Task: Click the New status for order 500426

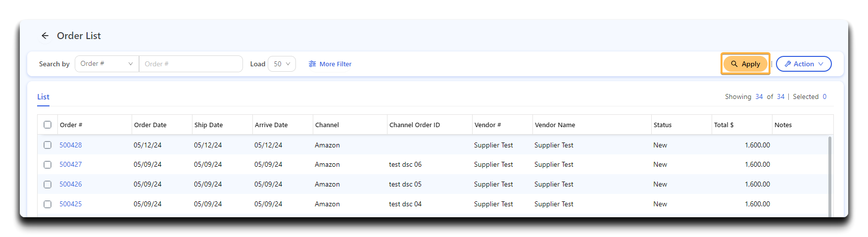Action: pyautogui.click(x=660, y=184)
